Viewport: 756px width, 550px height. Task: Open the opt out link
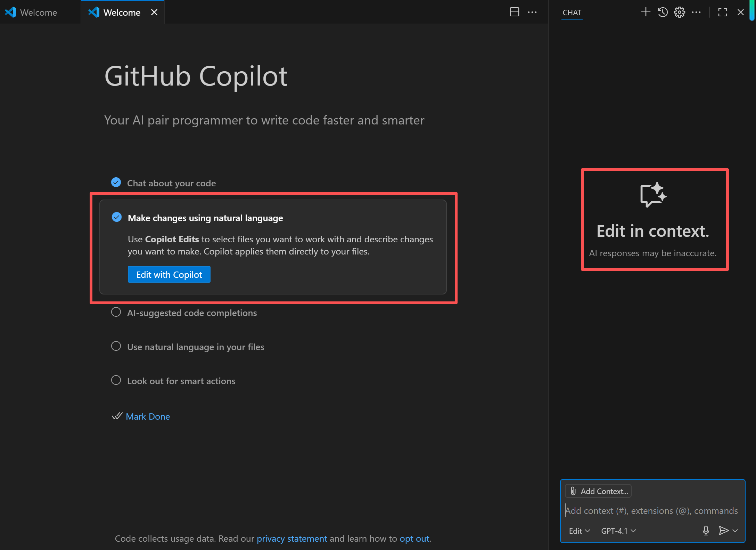(414, 539)
